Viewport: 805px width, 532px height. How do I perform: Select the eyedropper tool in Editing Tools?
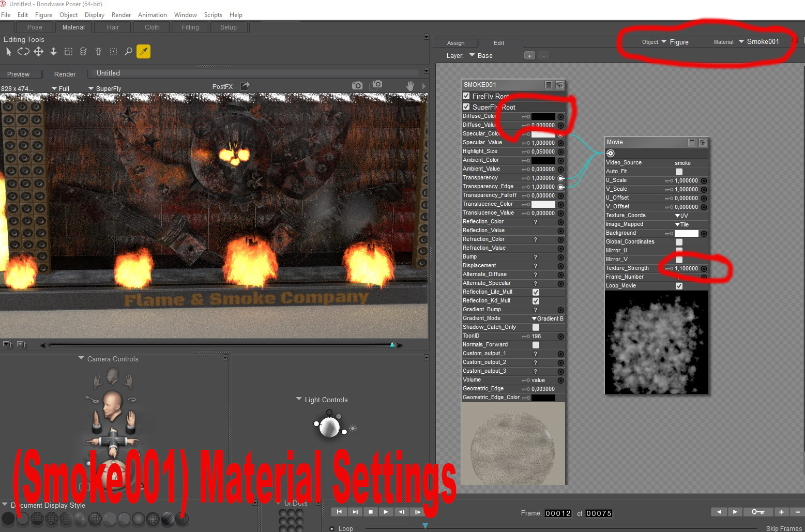[143, 51]
